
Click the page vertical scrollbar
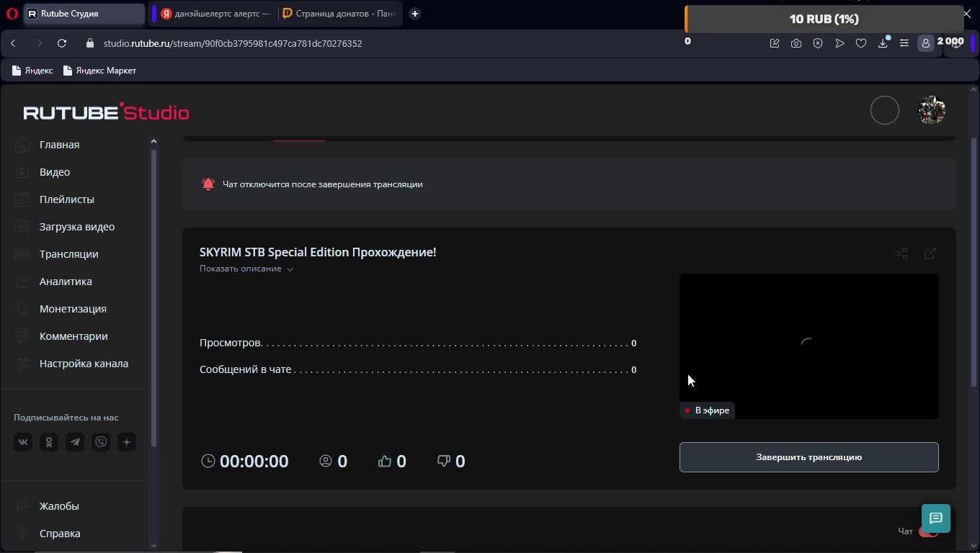(x=975, y=264)
